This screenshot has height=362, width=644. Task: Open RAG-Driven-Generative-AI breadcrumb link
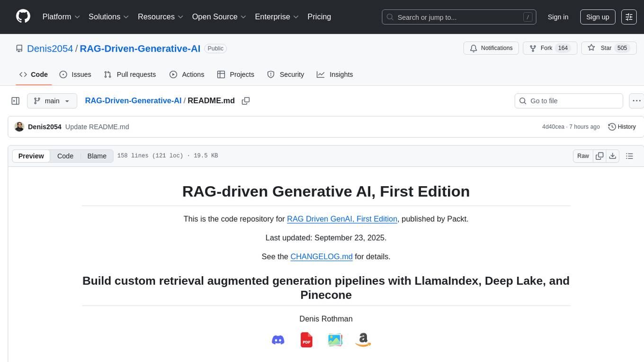[133, 101]
